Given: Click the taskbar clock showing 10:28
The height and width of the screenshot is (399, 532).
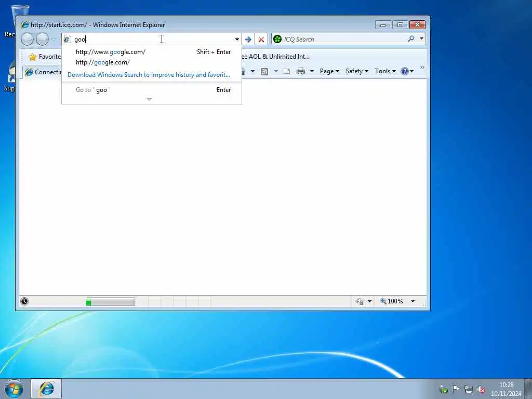Looking at the screenshot, I should (x=506, y=389).
